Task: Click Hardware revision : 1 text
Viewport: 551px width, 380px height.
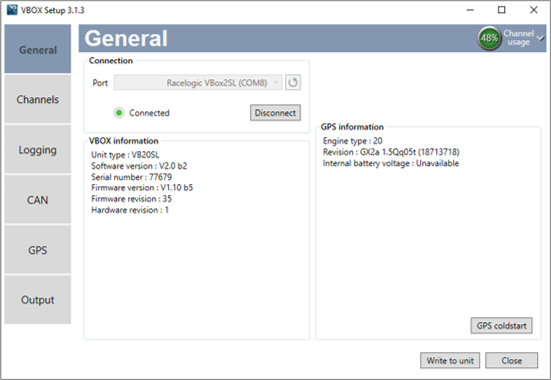Action: click(x=130, y=210)
